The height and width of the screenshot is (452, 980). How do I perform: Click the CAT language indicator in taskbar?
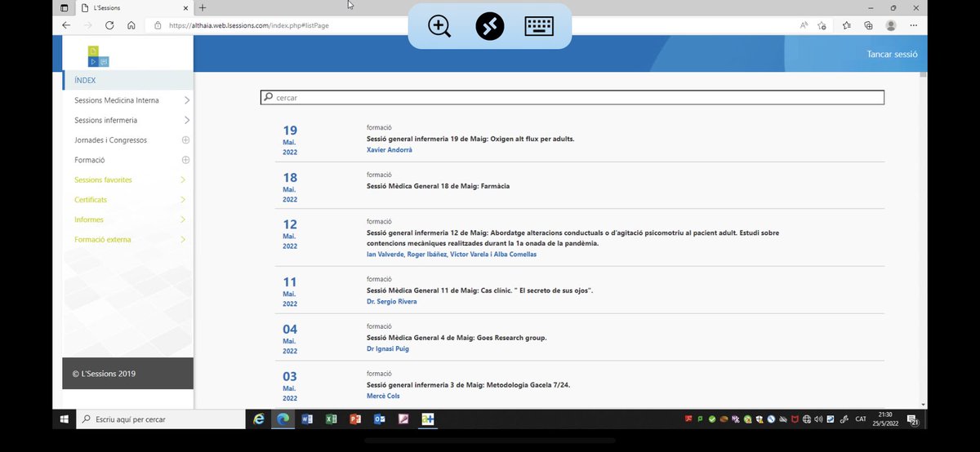point(861,419)
